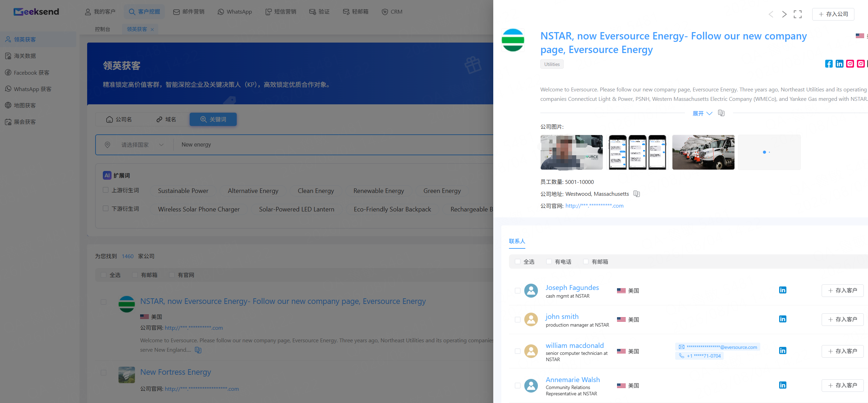This screenshot has width=868, height=403.
Task: Click Joseph Fagundes avatar icon
Action: [x=531, y=290]
